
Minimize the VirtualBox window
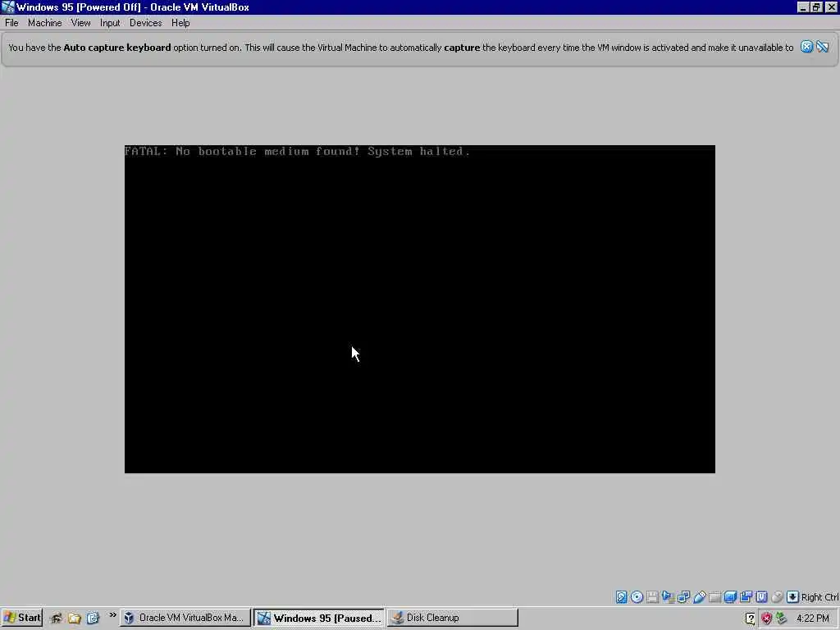point(802,7)
